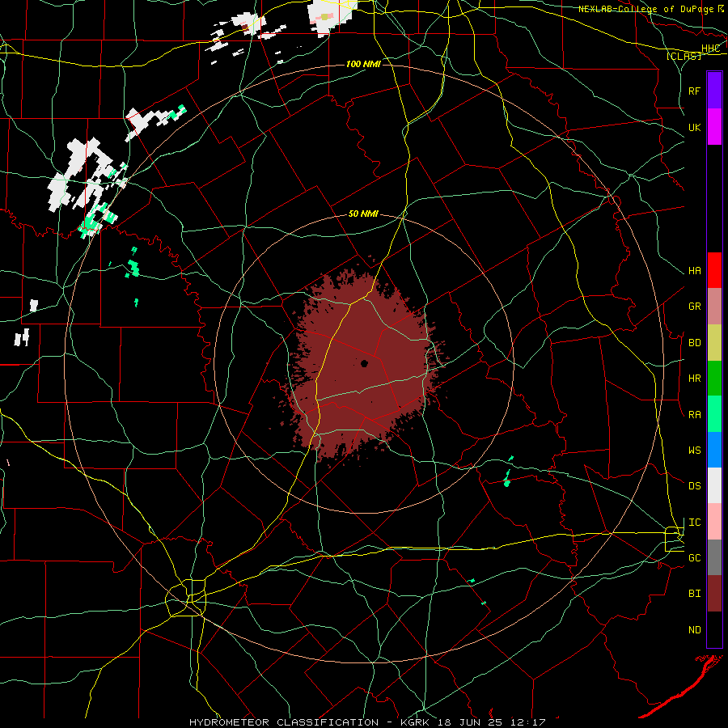Click the brown BI biological swatch

714,594
